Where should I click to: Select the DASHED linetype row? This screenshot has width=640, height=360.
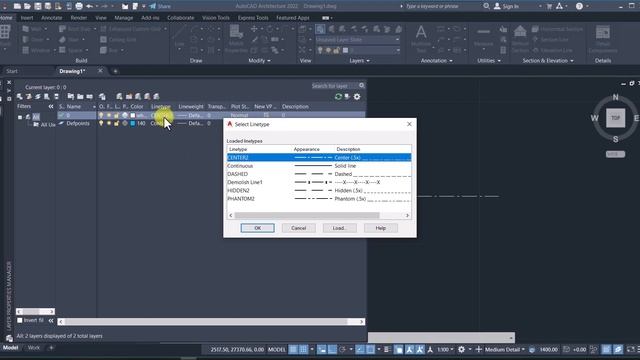(319, 174)
